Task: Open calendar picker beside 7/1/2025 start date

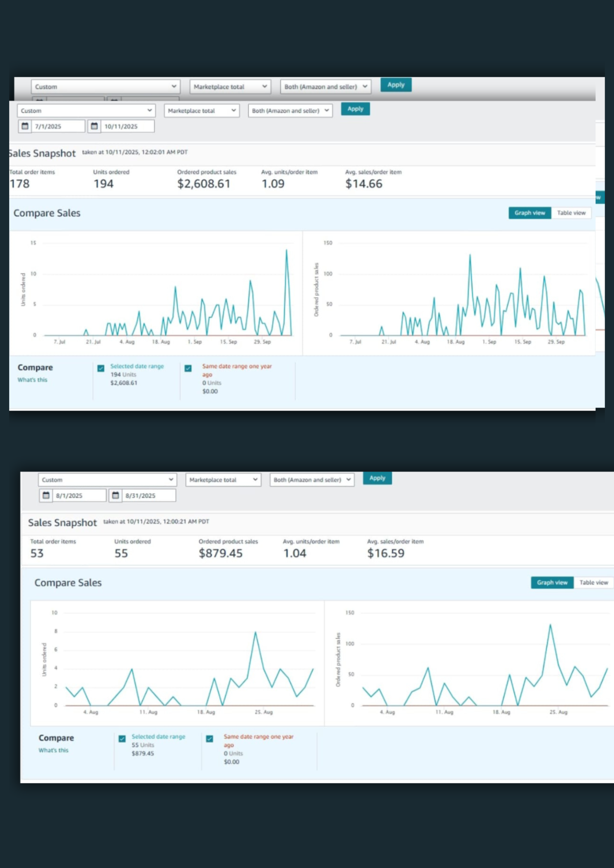Action: pos(25,126)
